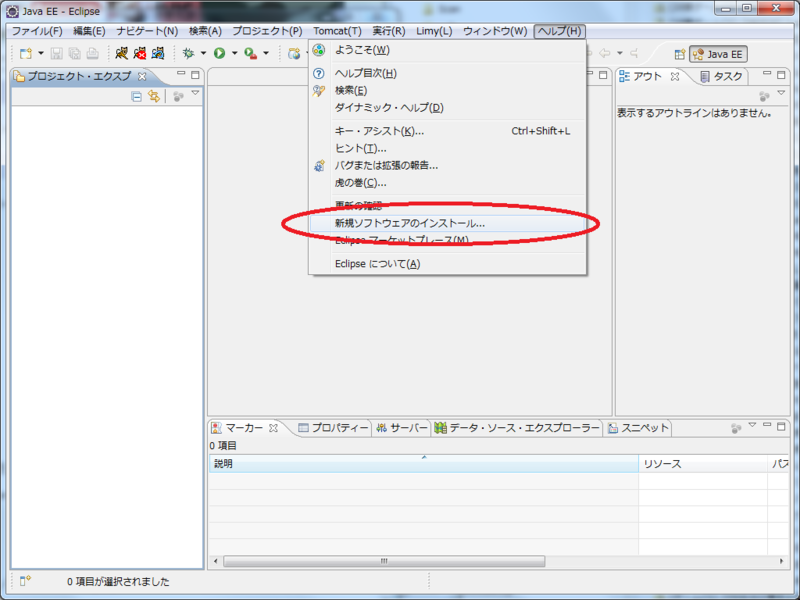Screen dimensions: 800x600
Task: Click Collapse All in Project Explorer
Action: (x=136, y=96)
